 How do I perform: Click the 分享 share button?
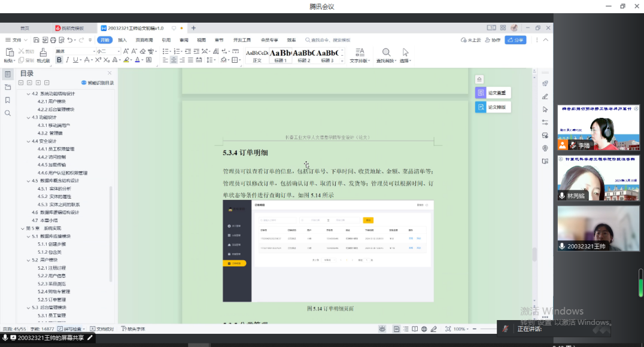(x=515, y=40)
